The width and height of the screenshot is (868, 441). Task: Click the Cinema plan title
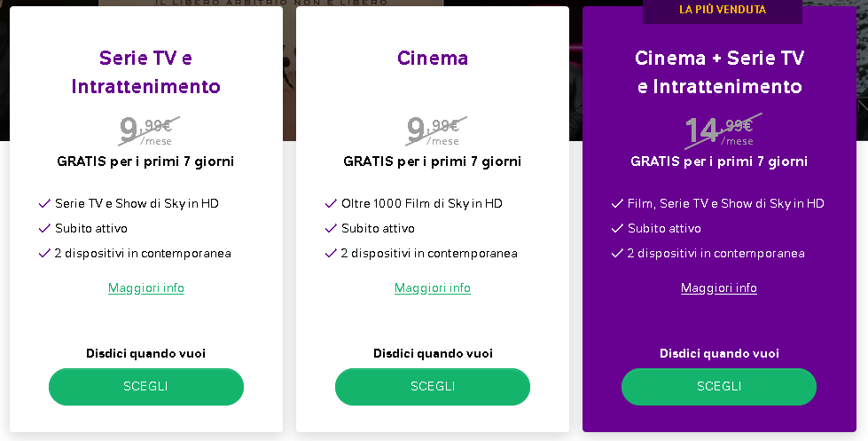[x=433, y=59]
